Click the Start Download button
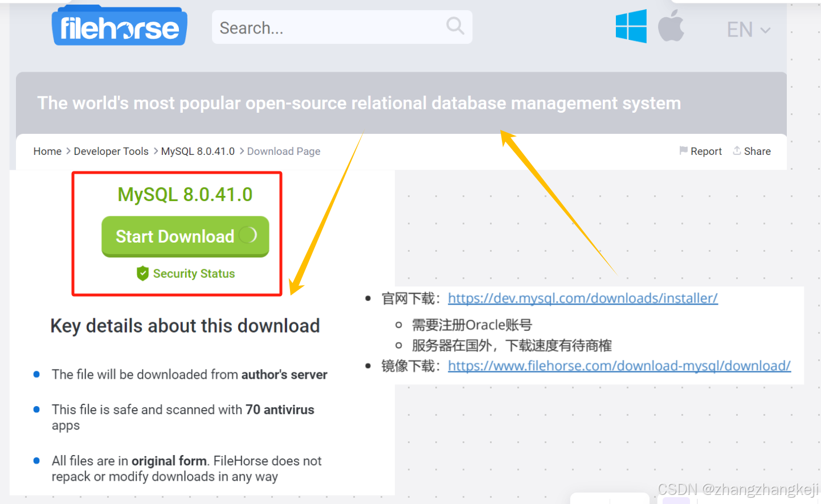The image size is (821, 504). 185,236
